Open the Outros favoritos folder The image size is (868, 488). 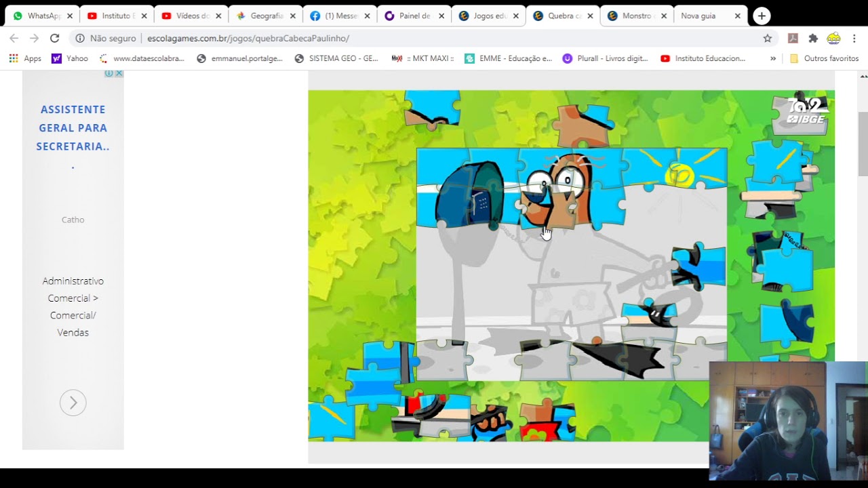click(825, 58)
